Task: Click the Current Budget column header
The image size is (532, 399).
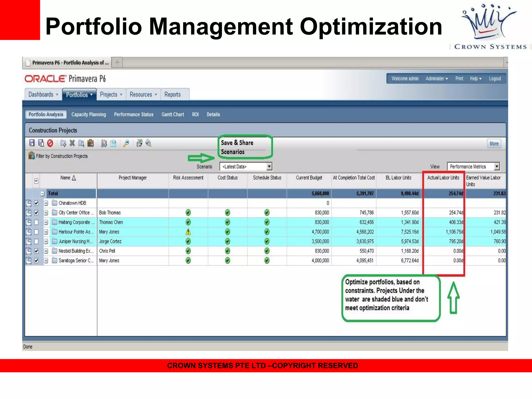Action: 309,178
